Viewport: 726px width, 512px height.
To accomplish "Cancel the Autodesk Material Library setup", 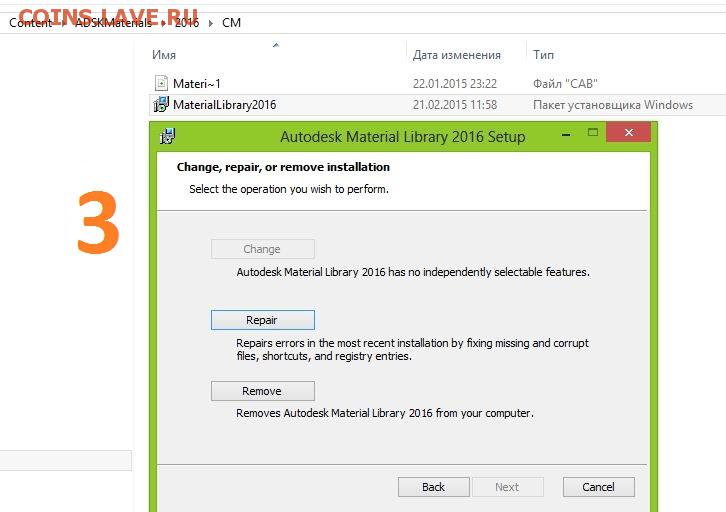I will [599, 487].
